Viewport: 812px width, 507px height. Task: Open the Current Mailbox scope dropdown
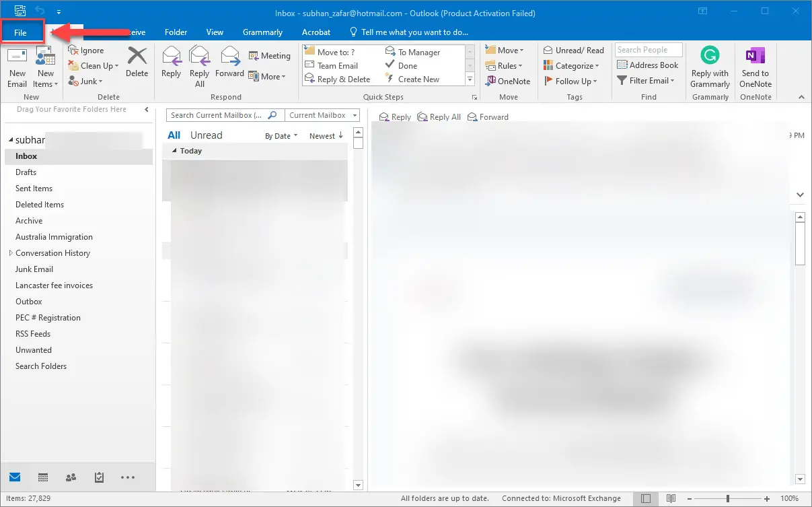322,115
